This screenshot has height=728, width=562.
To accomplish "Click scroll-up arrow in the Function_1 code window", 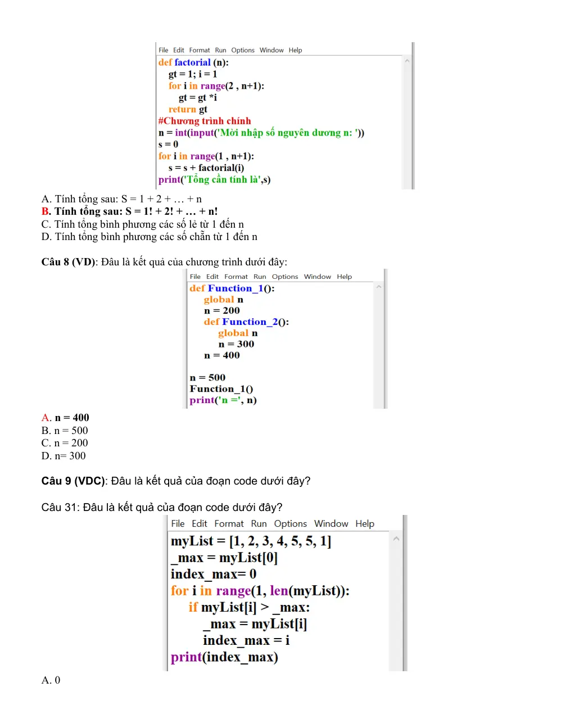I will click(x=379, y=287).
